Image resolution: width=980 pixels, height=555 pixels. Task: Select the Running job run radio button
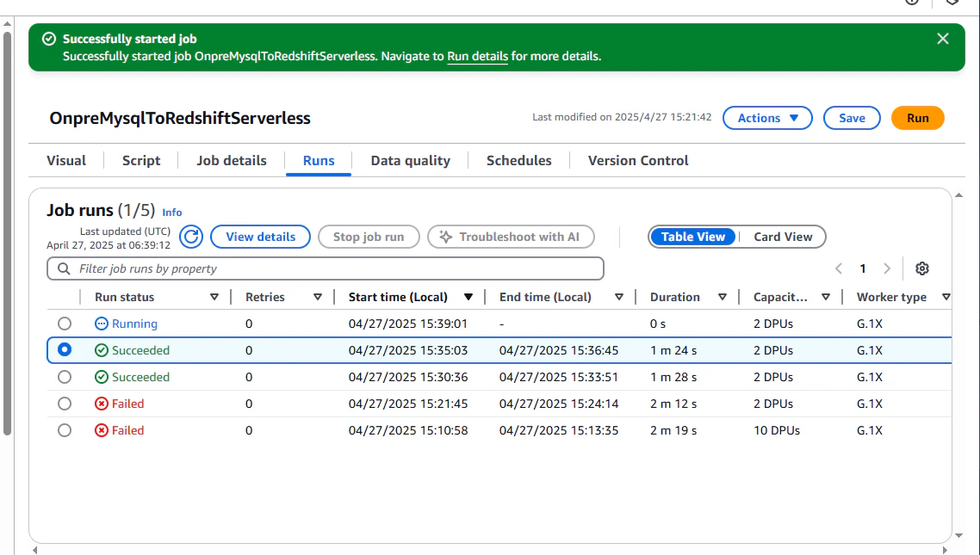tap(65, 324)
